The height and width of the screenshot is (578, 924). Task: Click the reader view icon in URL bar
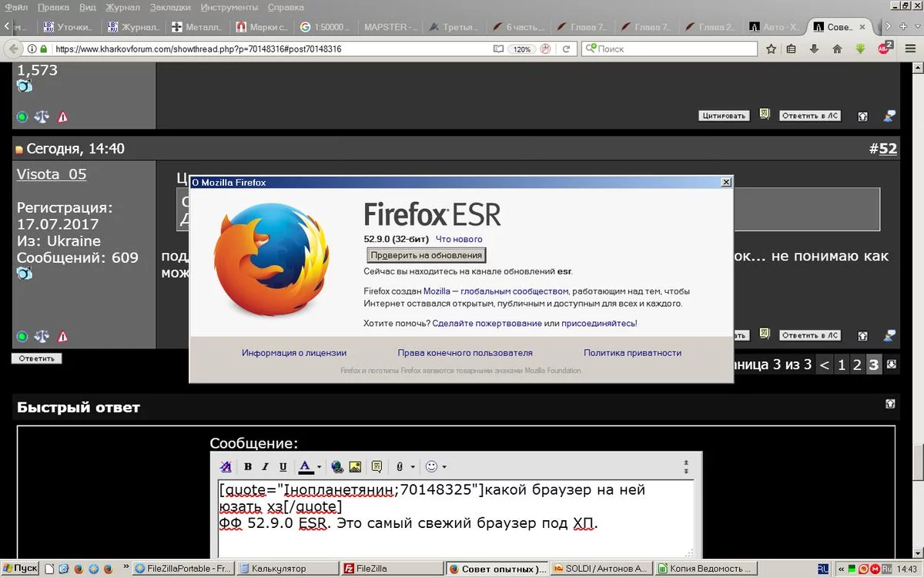click(498, 49)
